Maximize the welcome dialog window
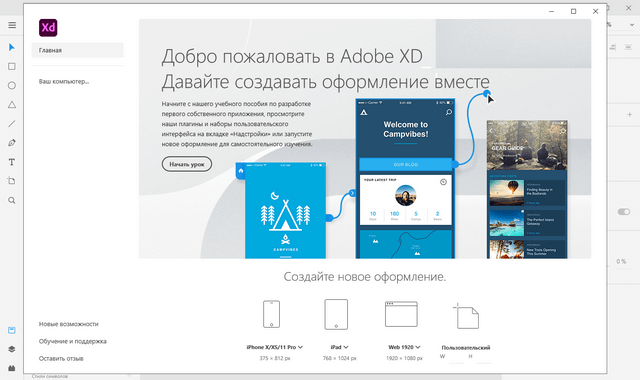The height and width of the screenshot is (380, 640). pyautogui.click(x=573, y=11)
